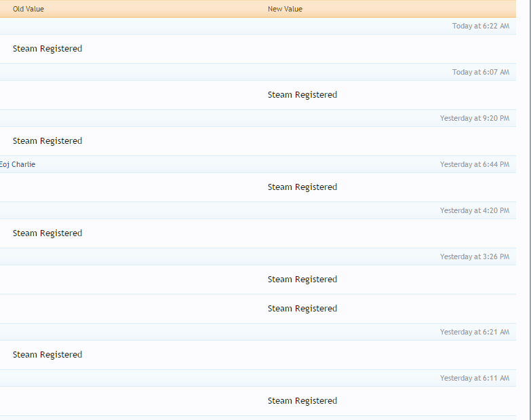The width and height of the screenshot is (531, 420).
Task: Click old value Steam Registered under 4:20 PM
Action: [47, 233]
